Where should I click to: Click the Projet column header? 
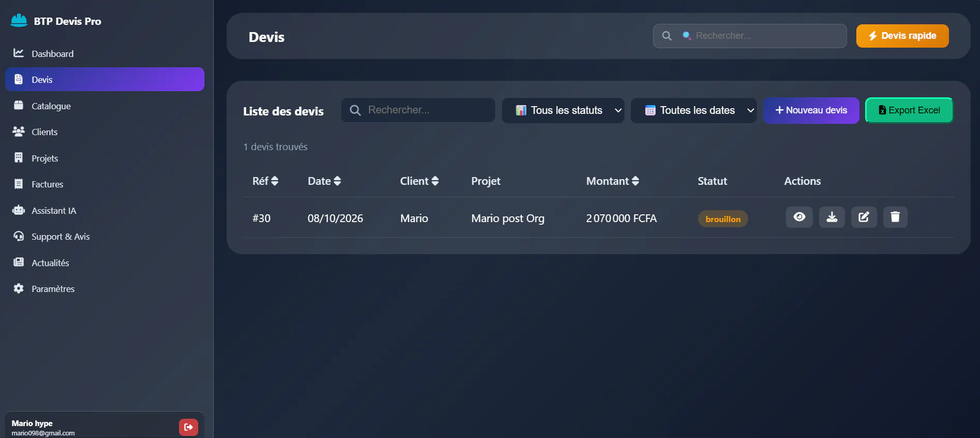pyautogui.click(x=486, y=181)
